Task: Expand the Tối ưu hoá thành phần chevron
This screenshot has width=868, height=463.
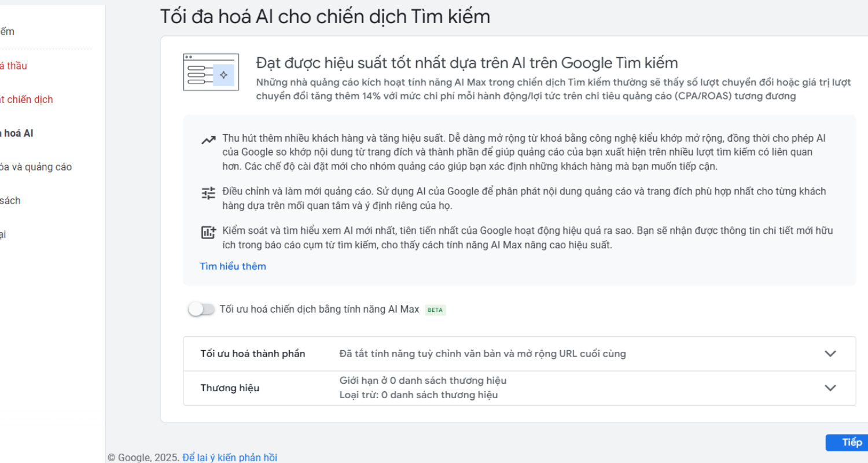Action: pyautogui.click(x=830, y=354)
